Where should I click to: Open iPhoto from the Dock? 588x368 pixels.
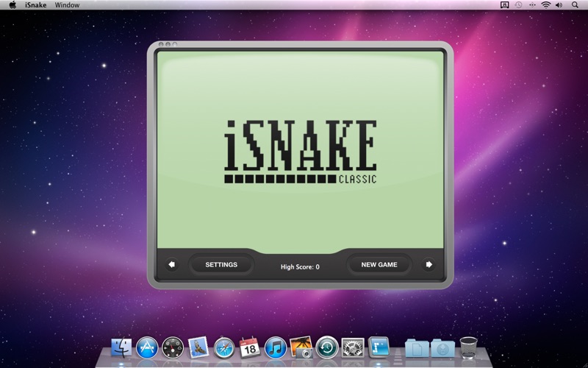(x=301, y=347)
